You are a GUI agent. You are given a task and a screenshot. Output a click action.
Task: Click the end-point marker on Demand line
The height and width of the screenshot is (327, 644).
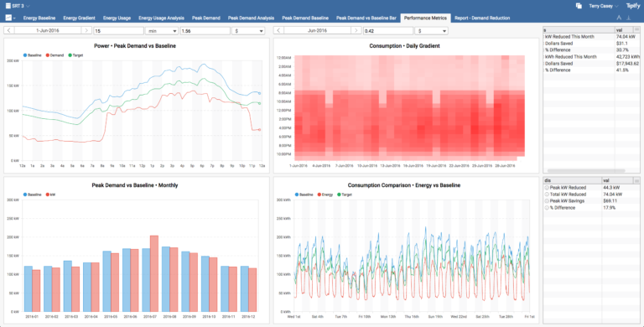pos(259,130)
